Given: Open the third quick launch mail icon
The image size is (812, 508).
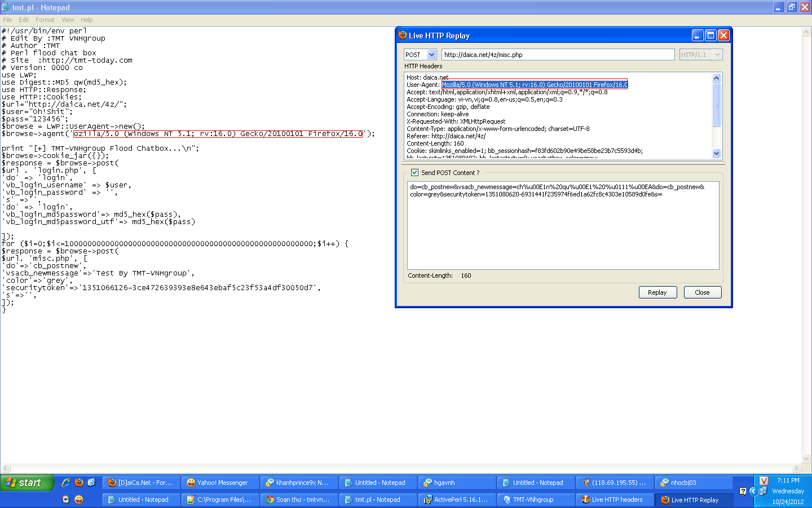Looking at the screenshot, I should click(x=91, y=483).
